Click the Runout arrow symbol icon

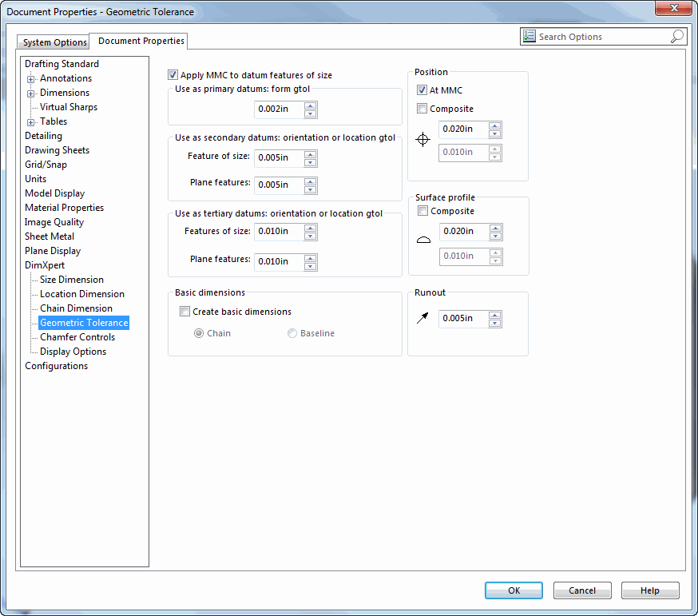click(422, 317)
